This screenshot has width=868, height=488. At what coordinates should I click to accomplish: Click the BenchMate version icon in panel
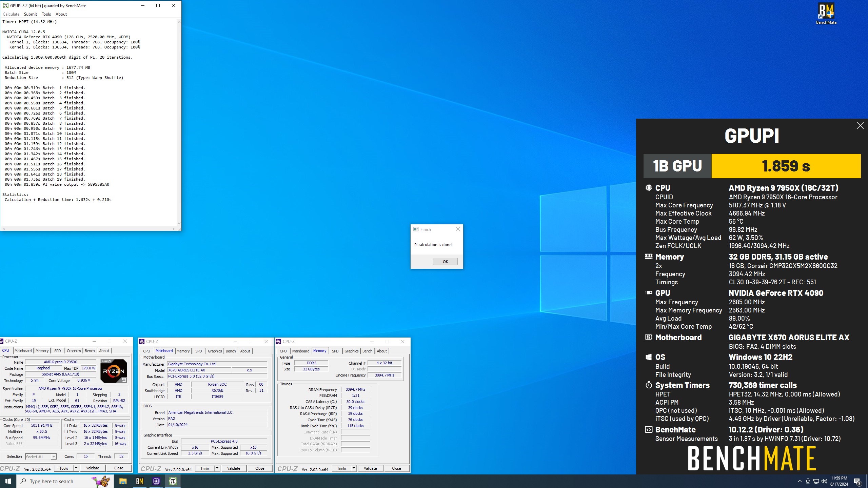pyautogui.click(x=649, y=430)
